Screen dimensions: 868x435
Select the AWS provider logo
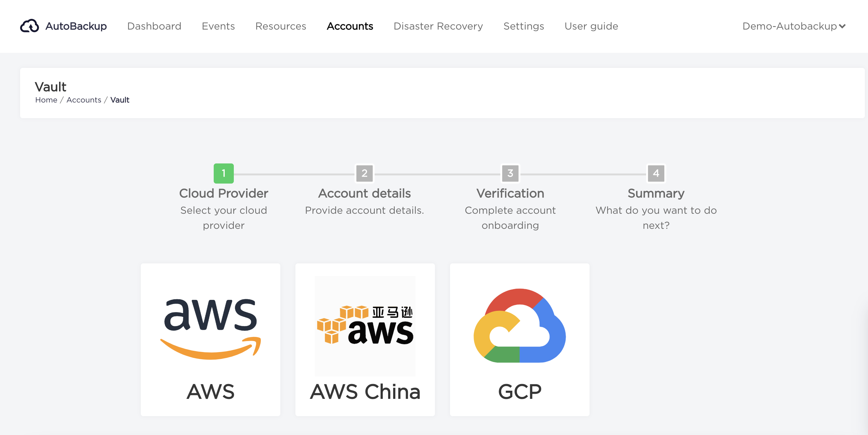coord(210,328)
